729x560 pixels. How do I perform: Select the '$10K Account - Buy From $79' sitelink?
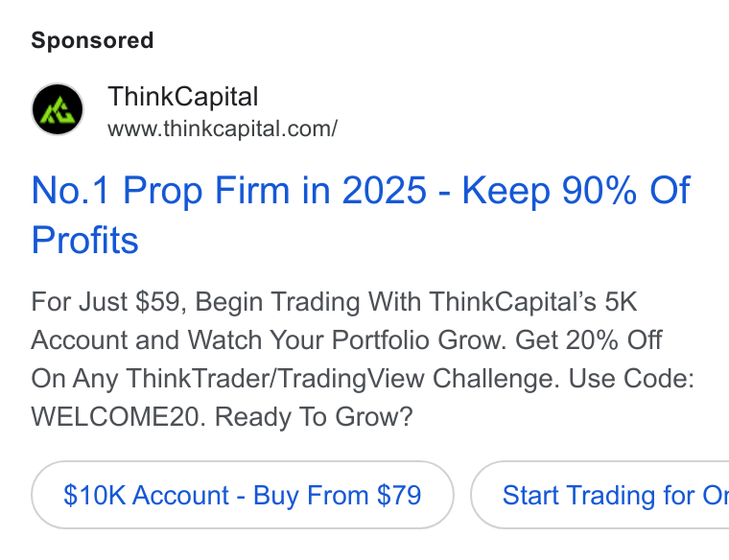tap(243, 495)
